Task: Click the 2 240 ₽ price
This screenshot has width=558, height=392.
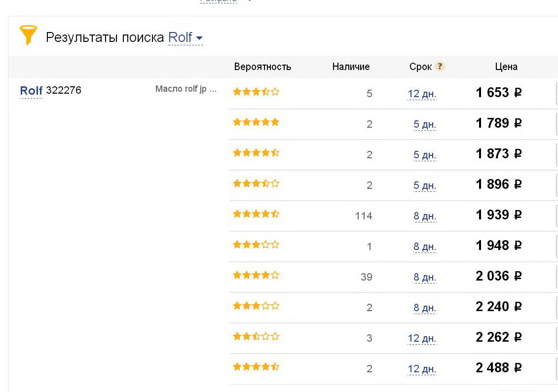Action: [499, 307]
